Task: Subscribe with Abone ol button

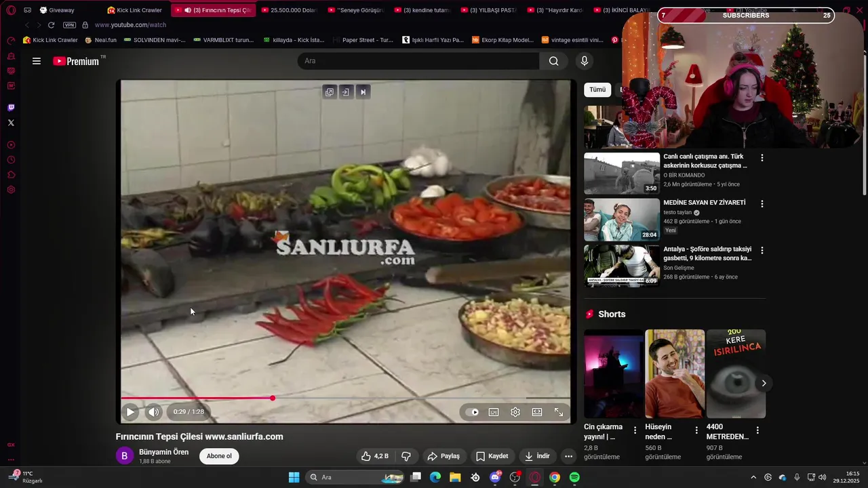Action: pos(219,456)
